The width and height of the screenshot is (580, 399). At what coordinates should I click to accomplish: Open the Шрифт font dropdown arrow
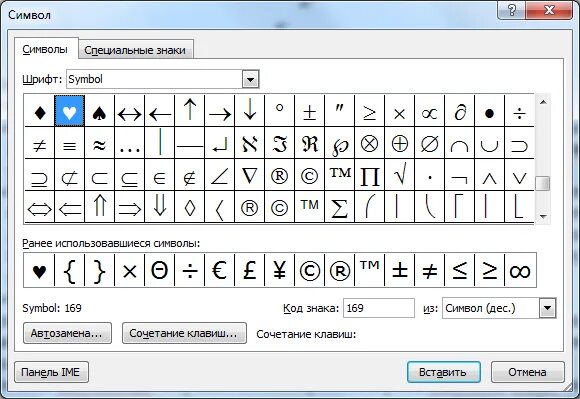250,79
